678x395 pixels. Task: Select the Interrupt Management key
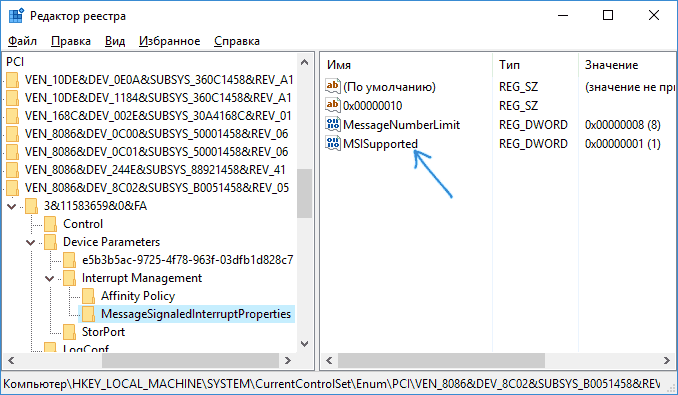142,278
